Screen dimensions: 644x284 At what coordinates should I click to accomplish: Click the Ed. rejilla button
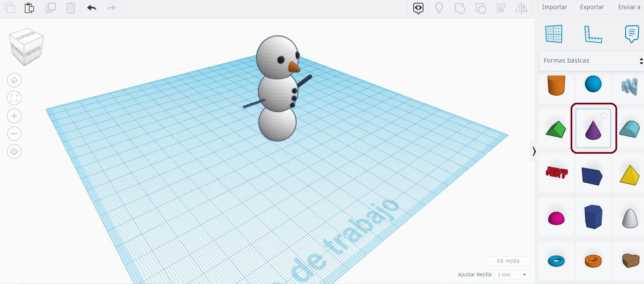pos(508,261)
